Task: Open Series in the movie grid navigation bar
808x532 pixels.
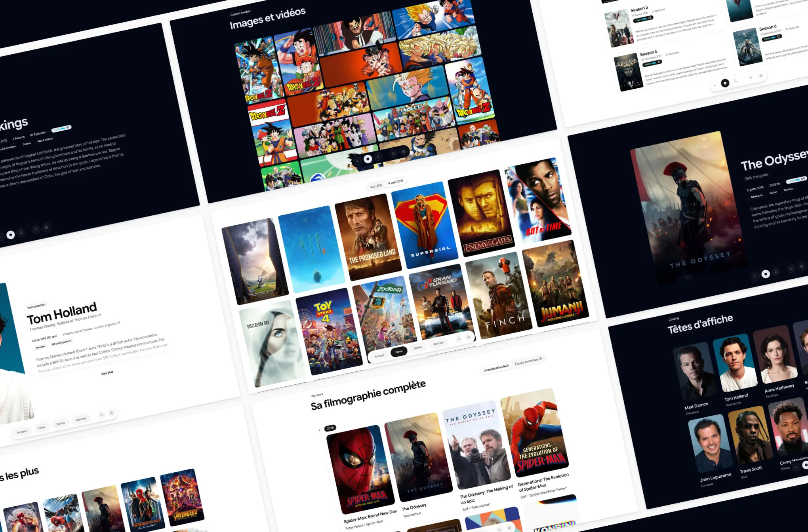Action: (x=418, y=348)
